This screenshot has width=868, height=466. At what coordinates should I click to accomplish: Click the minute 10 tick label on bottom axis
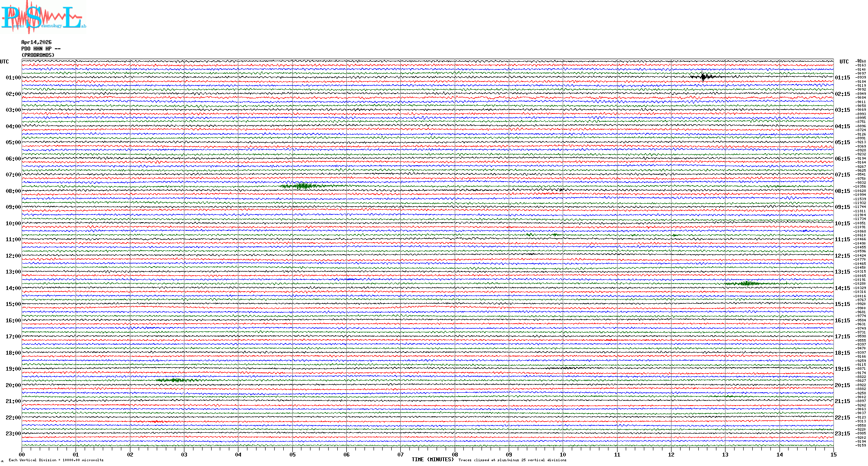coord(563,454)
